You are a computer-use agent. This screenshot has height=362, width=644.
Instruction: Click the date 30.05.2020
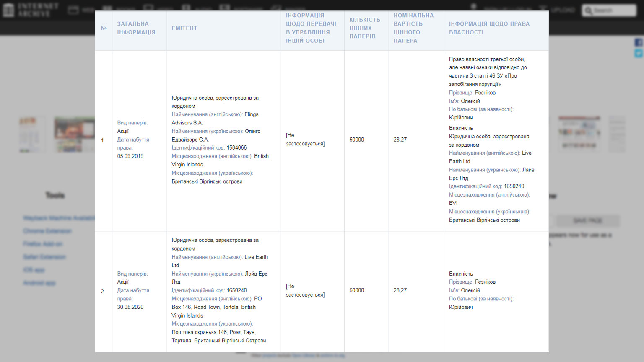[130, 307]
